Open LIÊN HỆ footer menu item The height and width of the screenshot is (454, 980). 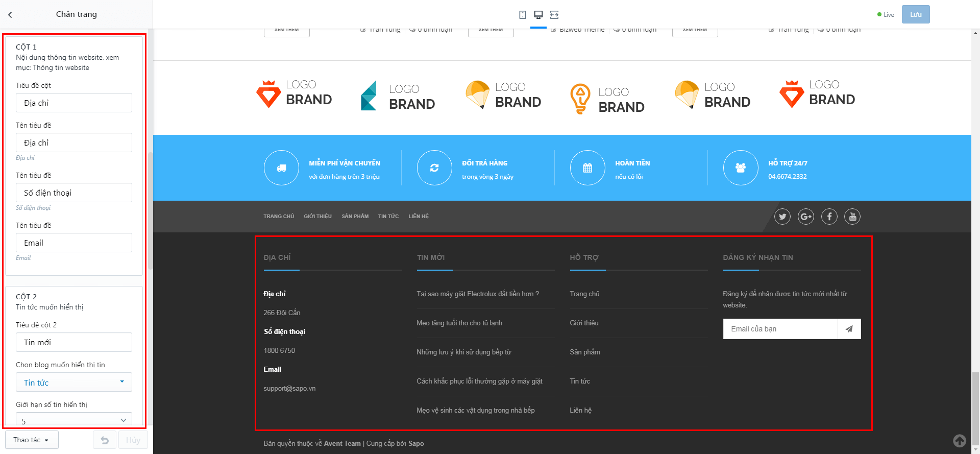[419, 217]
